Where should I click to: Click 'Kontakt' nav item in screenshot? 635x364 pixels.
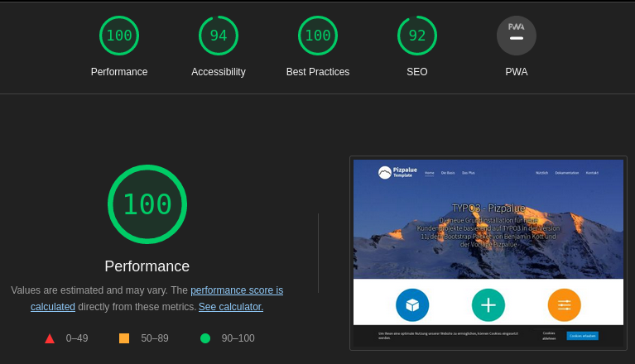(592, 173)
